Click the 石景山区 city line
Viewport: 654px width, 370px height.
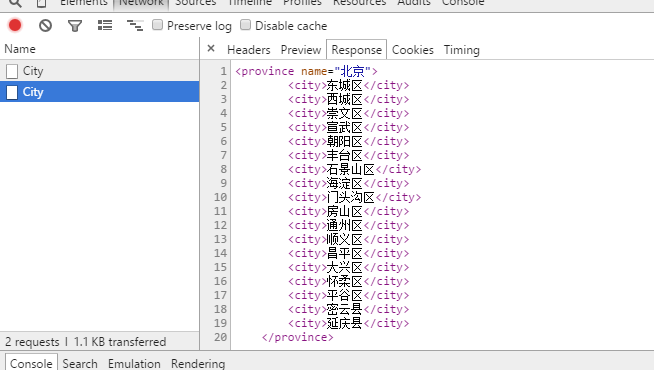point(355,169)
